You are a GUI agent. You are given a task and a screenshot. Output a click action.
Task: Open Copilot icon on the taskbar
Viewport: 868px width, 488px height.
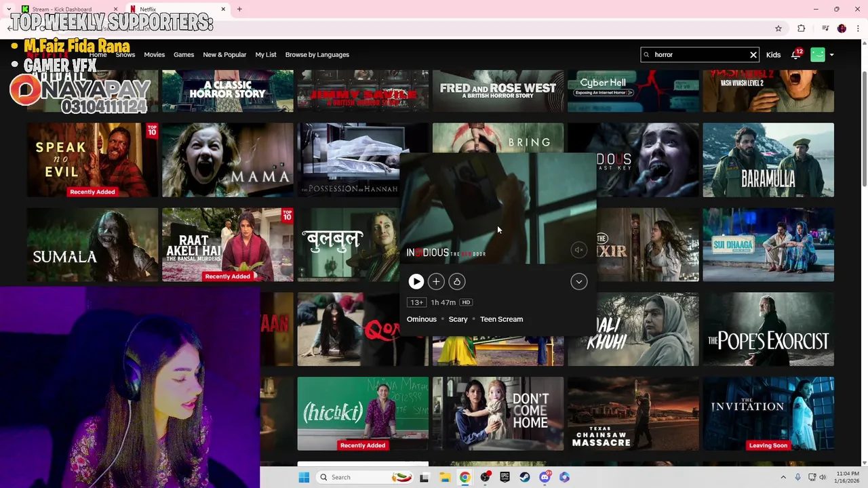(564, 477)
